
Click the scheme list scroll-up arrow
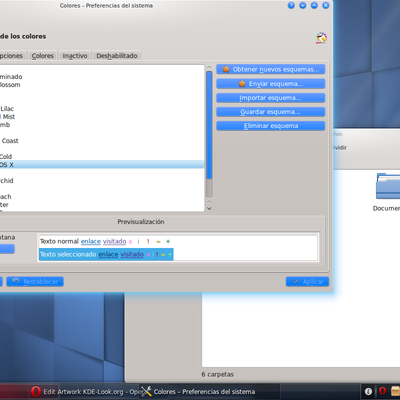[x=209, y=68]
